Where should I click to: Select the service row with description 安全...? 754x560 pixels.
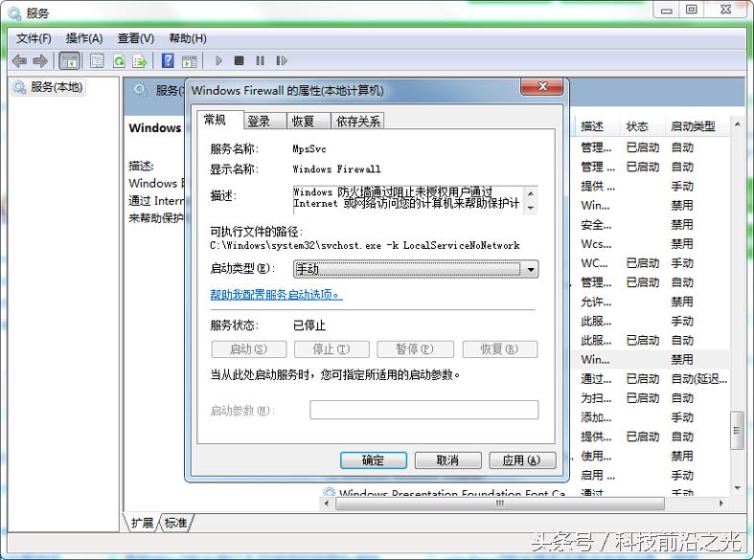click(652, 225)
